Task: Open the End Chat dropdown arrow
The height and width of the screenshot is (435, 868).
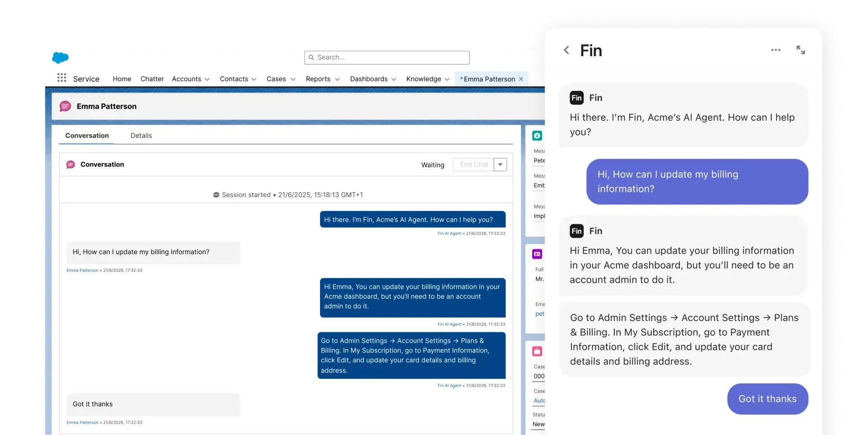Action: pyautogui.click(x=500, y=165)
